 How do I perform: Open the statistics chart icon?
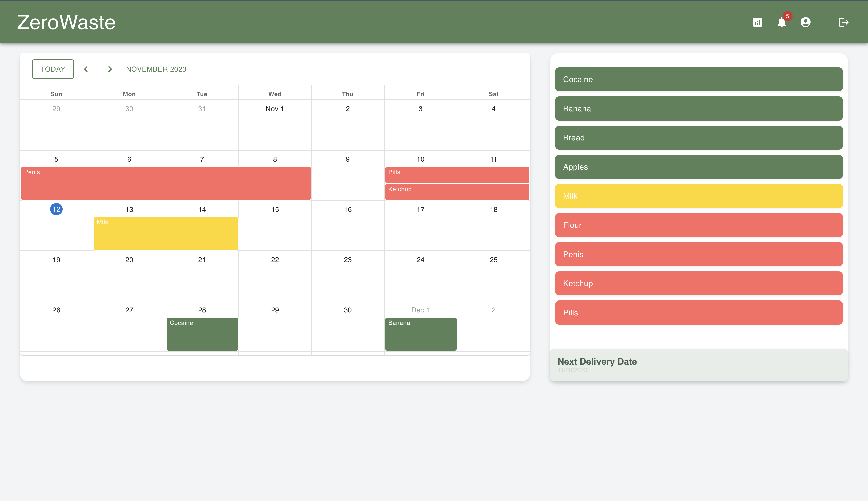tap(757, 22)
